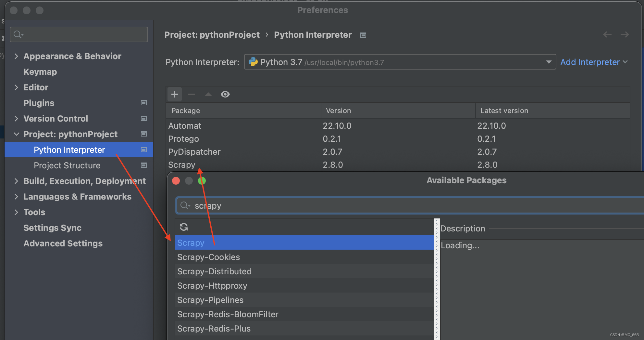Open the Add Interpreter dropdown

coord(594,62)
